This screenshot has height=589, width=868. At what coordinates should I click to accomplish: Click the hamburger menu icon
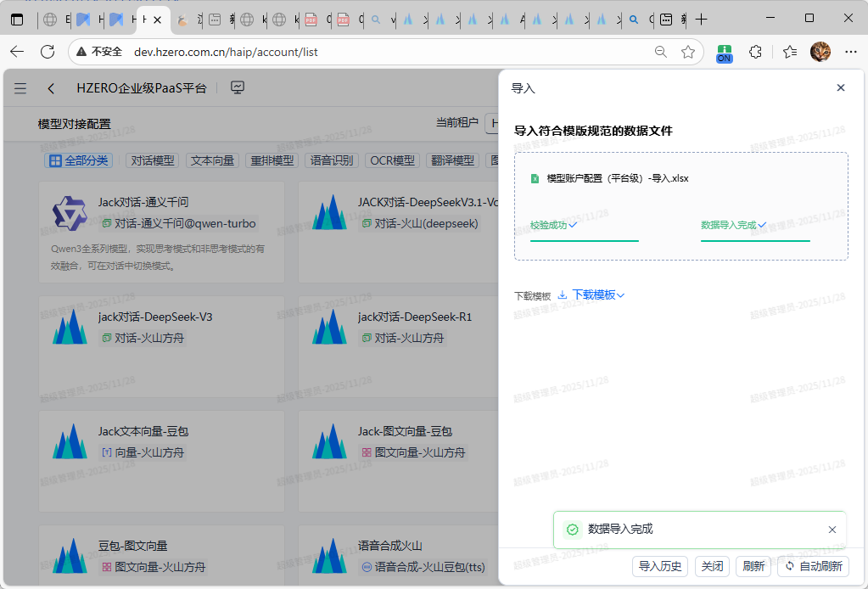tap(20, 88)
